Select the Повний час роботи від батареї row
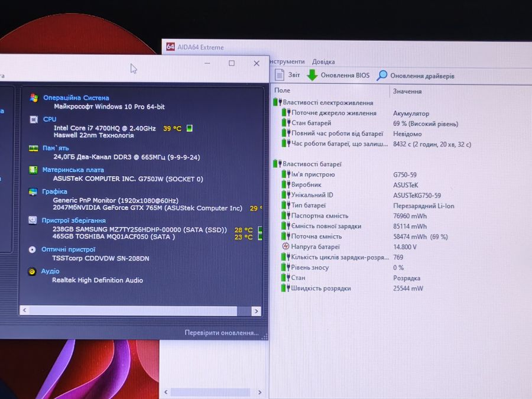 point(352,134)
